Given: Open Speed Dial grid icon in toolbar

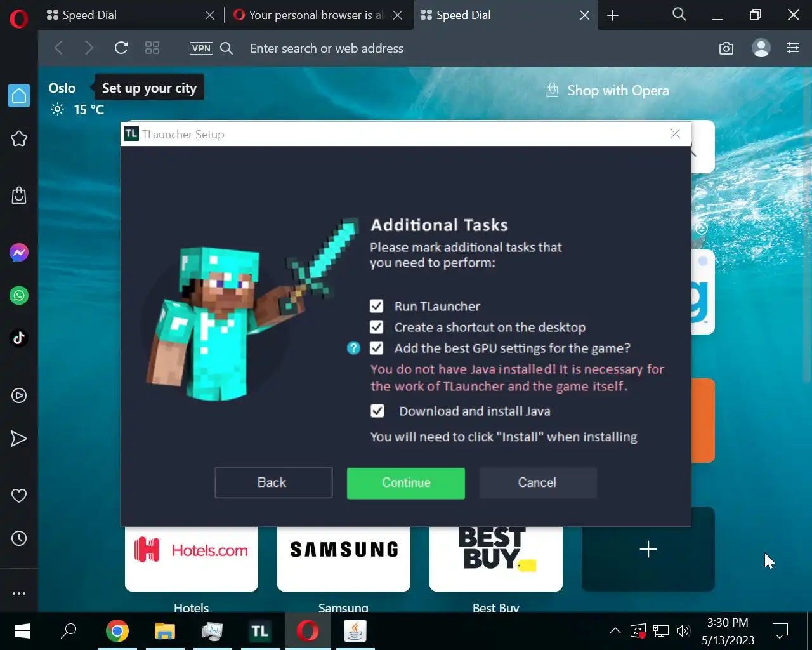Looking at the screenshot, I should pos(152,48).
